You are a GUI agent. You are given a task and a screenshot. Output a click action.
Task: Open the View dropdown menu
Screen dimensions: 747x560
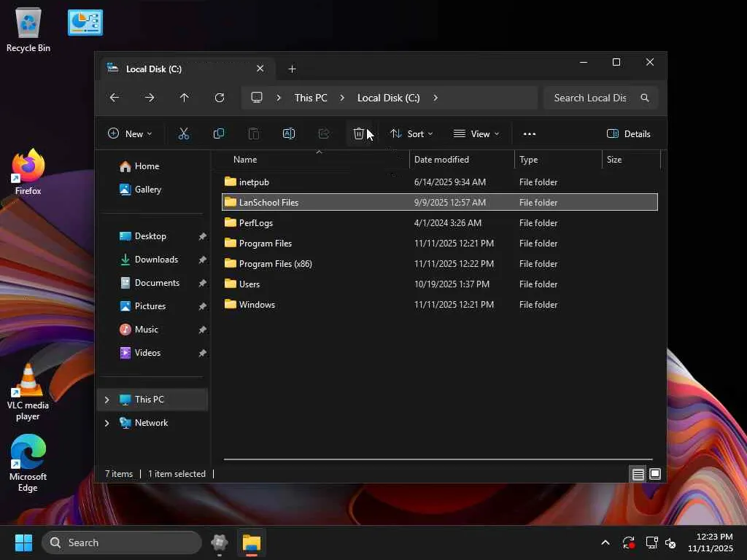point(476,133)
